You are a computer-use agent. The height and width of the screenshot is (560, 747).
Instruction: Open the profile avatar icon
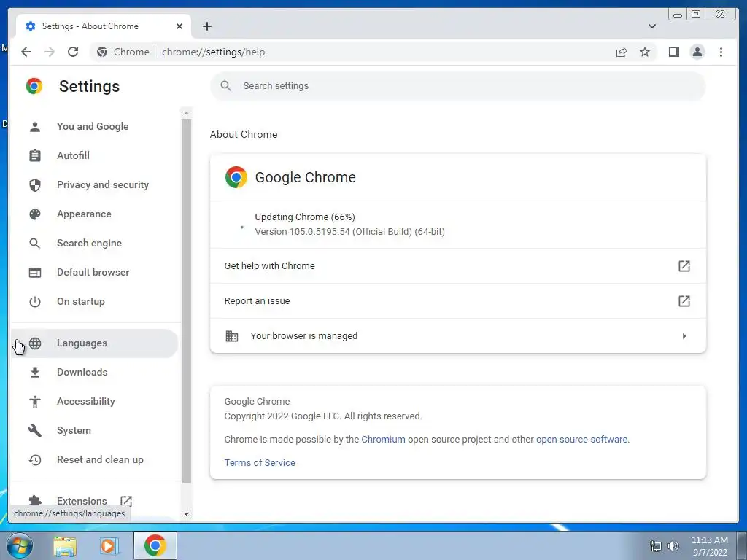coord(697,52)
